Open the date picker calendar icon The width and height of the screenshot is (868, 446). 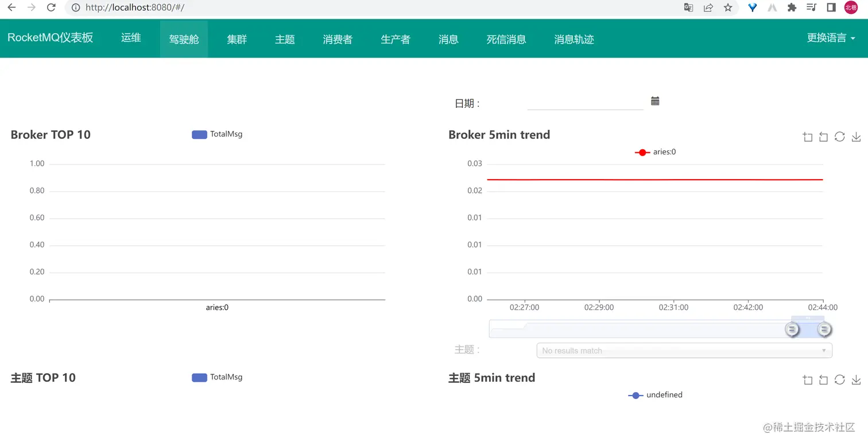(655, 101)
